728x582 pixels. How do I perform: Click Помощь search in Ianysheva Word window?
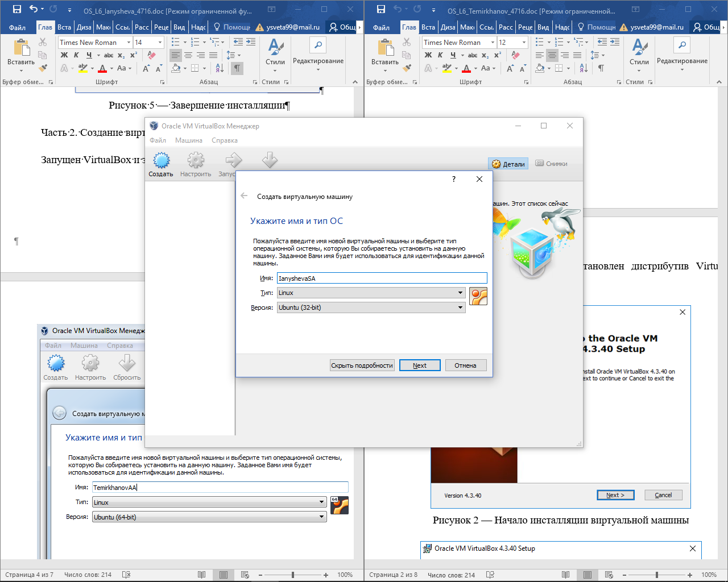[x=231, y=27]
